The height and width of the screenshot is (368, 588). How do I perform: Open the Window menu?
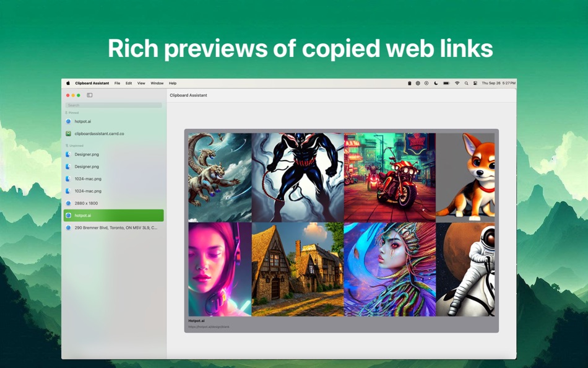157,84
